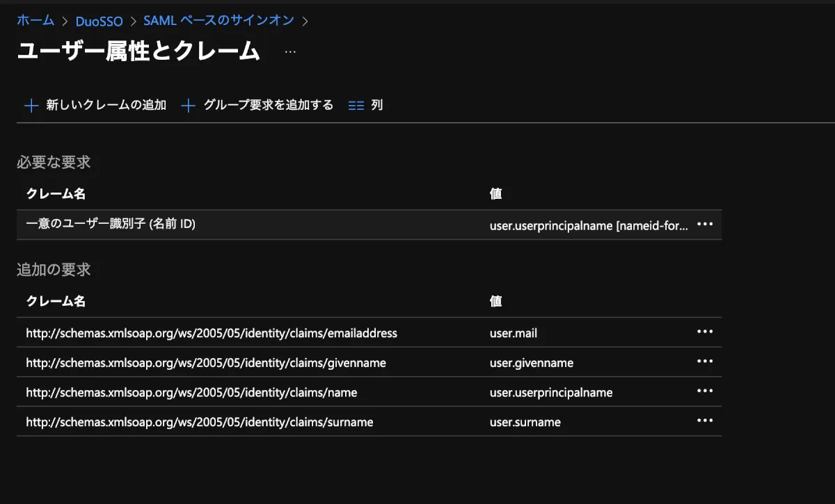Screen dimensions: 835x504
Task: Select the 一意のユーザー識別子 (名前 ID) claim
Action: pos(111,225)
